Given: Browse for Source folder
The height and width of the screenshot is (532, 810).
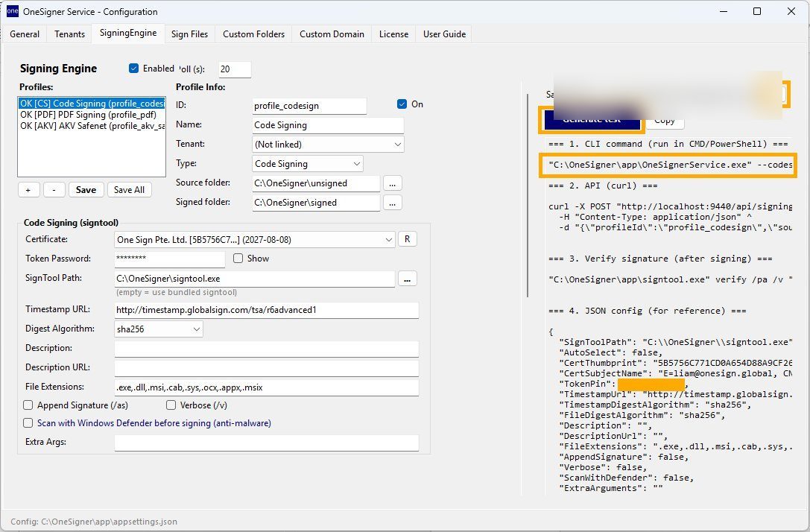Looking at the screenshot, I should click(x=393, y=183).
